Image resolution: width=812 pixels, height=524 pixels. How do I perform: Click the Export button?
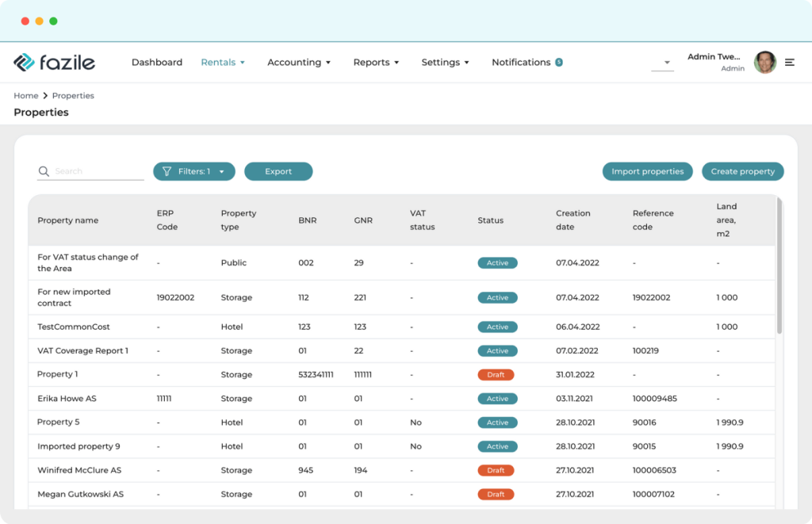click(278, 171)
